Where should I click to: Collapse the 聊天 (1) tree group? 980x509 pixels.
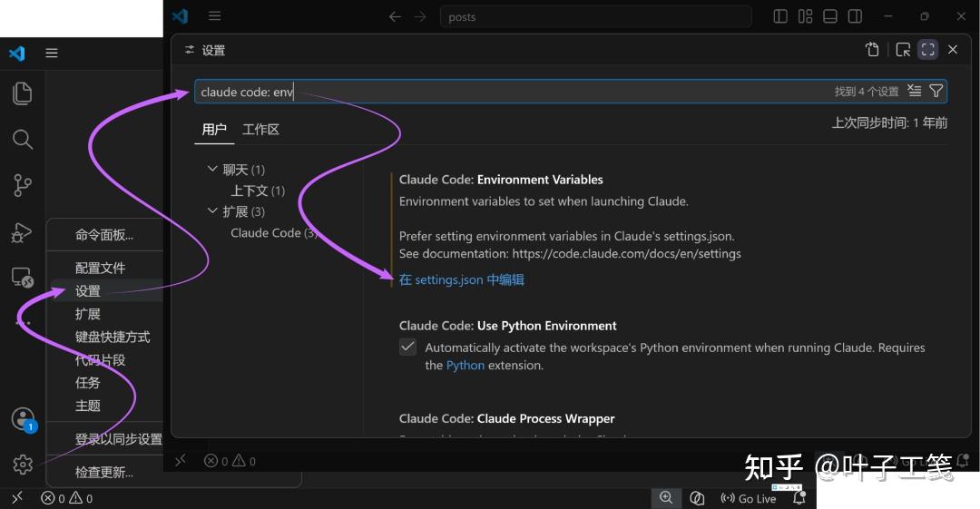211,169
